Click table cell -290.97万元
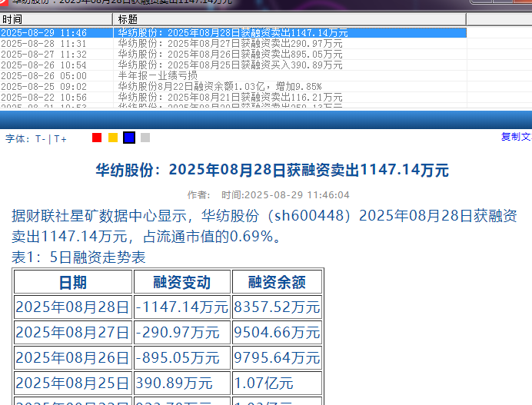The height and width of the screenshot is (405, 532). tap(182, 333)
